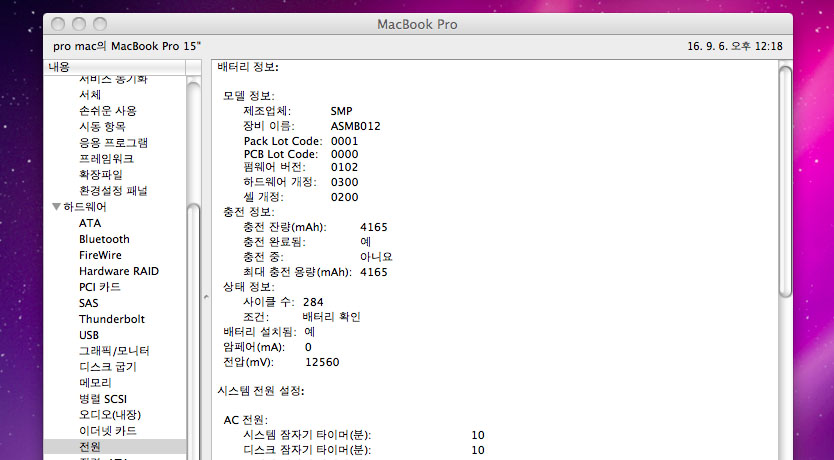Image resolution: width=834 pixels, height=460 pixels.
Task: Open the 메모리 section
Action: tap(95, 383)
